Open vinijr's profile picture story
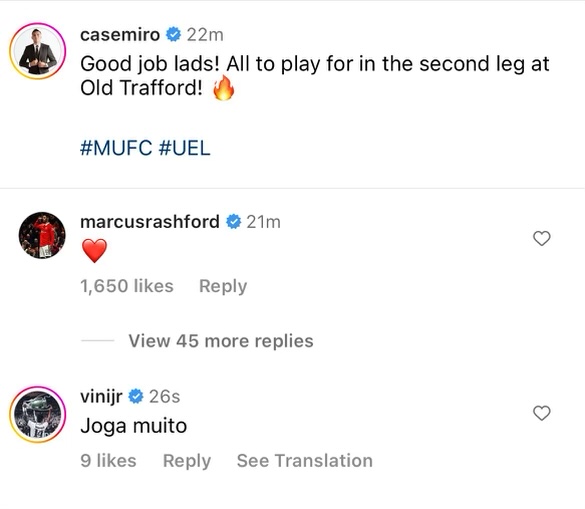The height and width of the screenshot is (509, 585). click(x=37, y=414)
